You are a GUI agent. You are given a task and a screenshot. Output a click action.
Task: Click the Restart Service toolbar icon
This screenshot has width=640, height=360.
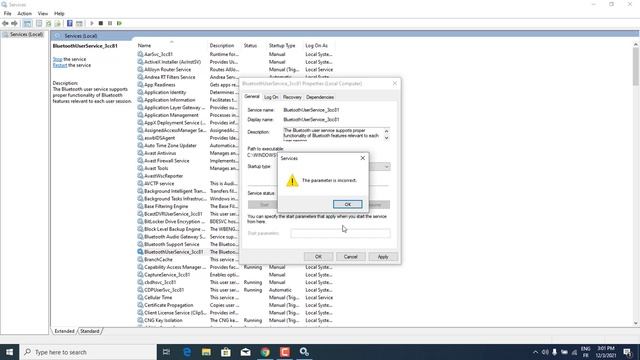(119, 24)
